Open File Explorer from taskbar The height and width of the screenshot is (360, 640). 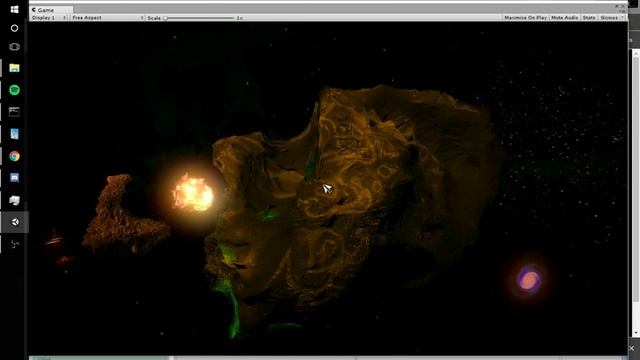(x=14, y=68)
